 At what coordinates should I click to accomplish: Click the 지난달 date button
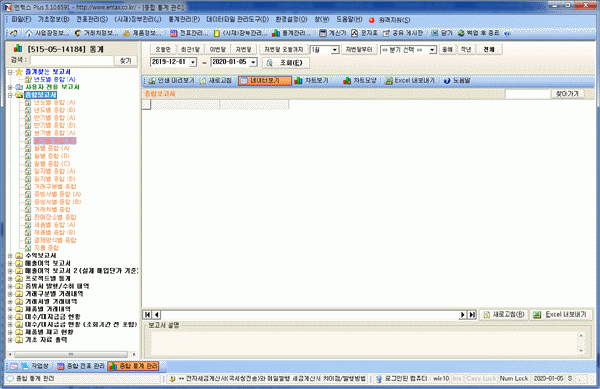click(243, 49)
